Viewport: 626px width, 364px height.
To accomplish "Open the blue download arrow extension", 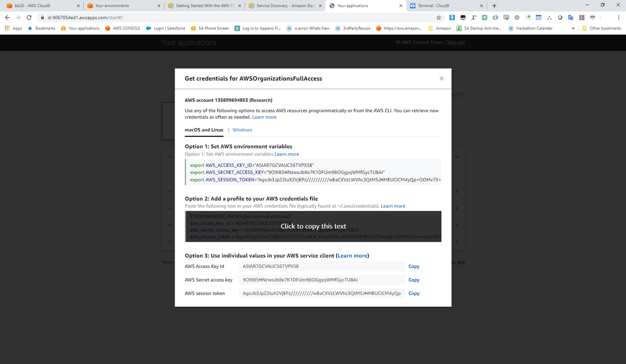I will pos(452,17).
